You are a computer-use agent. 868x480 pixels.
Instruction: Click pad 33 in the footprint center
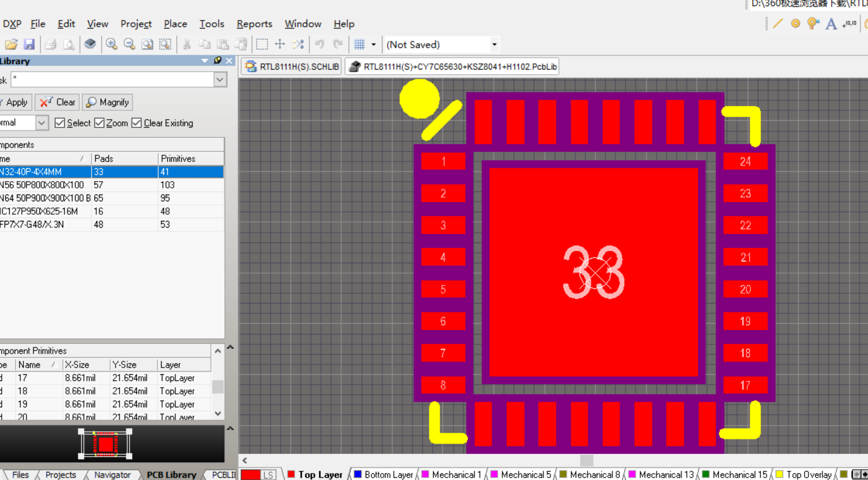[594, 272]
